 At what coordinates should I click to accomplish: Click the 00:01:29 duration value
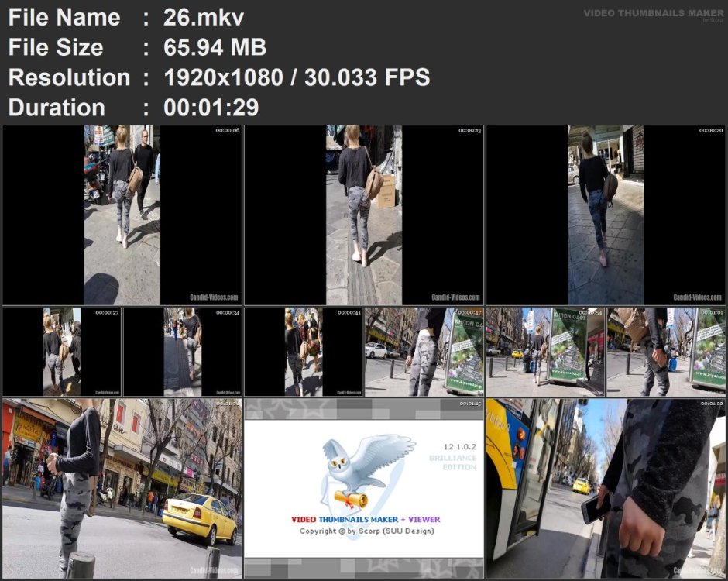pyautogui.click(x=211, y=107)
